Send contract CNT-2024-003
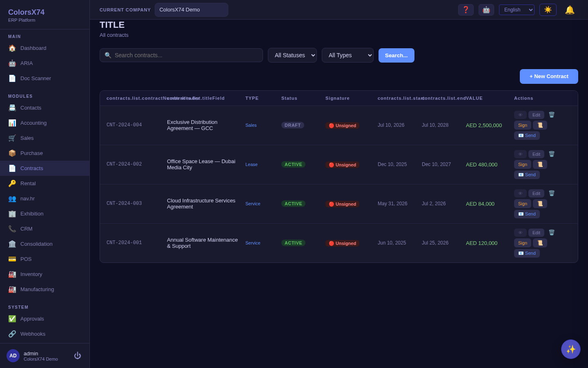The image size is (588, 368). [x=527, y=214]
